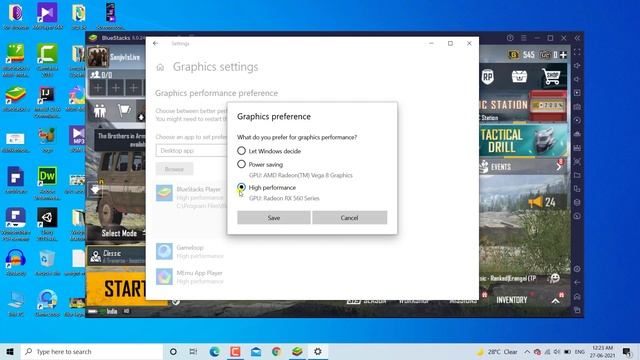Click Save in Graphics preference dialog
640x360 pixels.
click(273, 218)
